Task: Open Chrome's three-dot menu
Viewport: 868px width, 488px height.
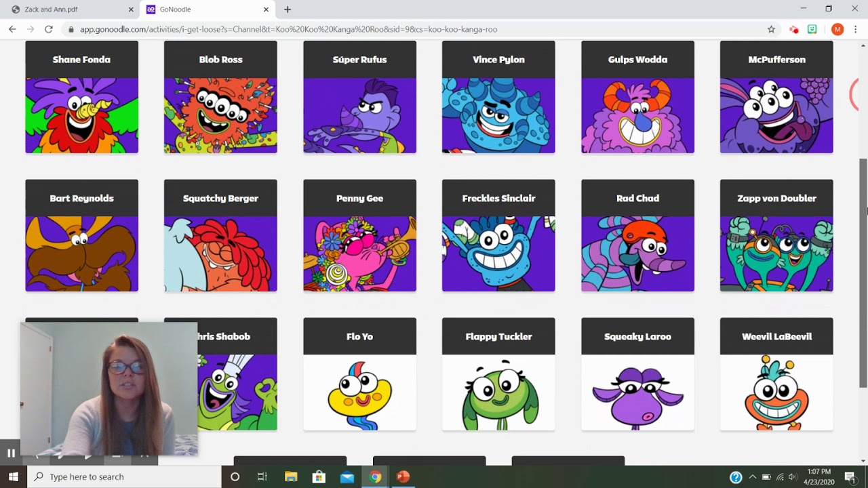Action: coord(856,29)
